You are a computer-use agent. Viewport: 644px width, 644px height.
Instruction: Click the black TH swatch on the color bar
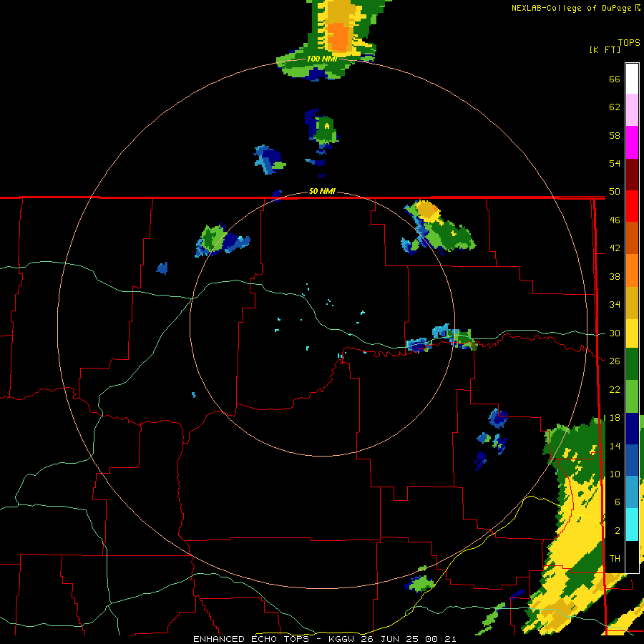[x=632, y=557]
